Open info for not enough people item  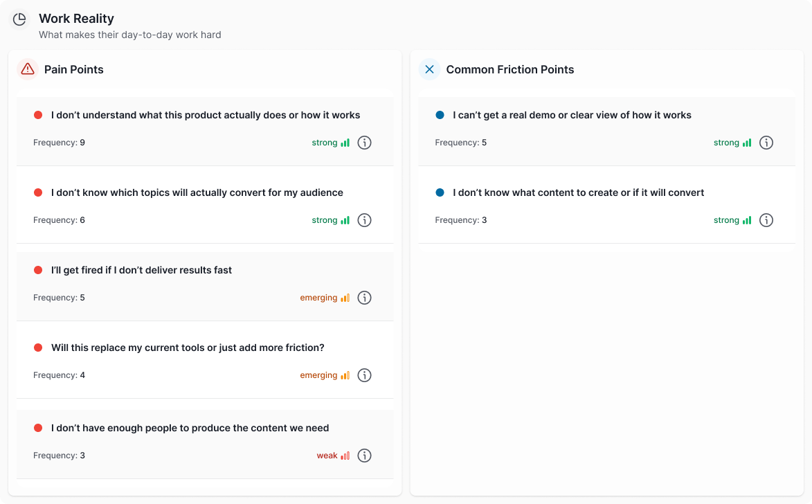click(365, 456)
